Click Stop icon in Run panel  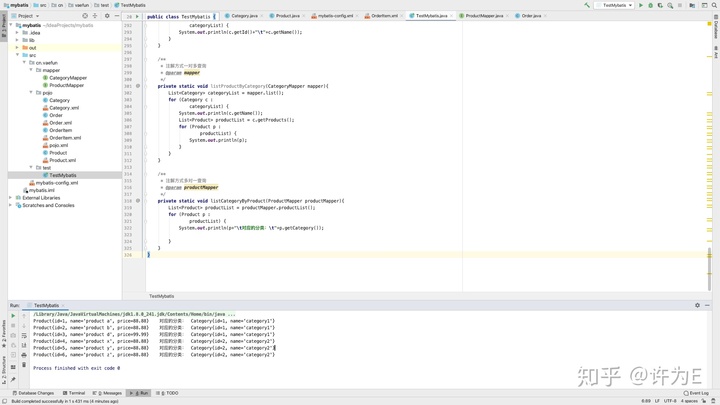click(x=13, y=326)
